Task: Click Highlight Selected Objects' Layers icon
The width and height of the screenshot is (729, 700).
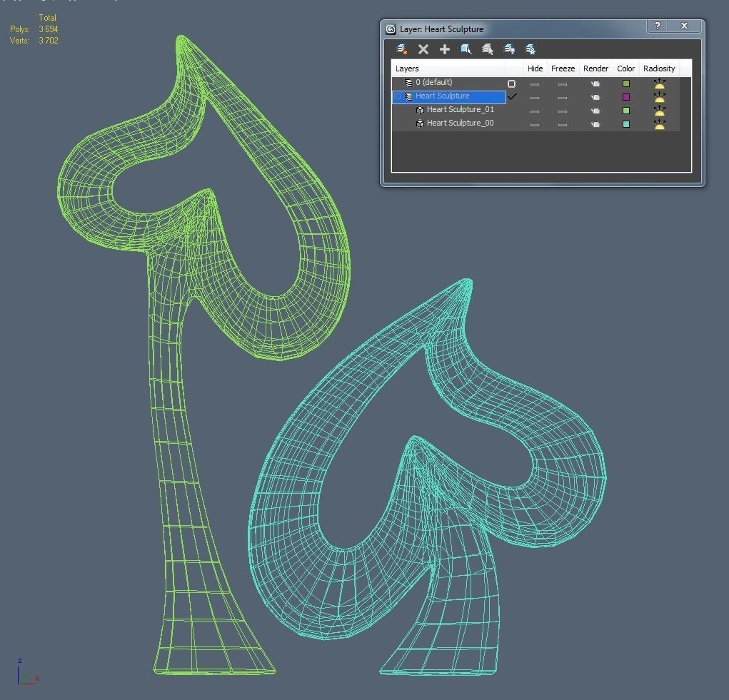Action: (487, 49)
